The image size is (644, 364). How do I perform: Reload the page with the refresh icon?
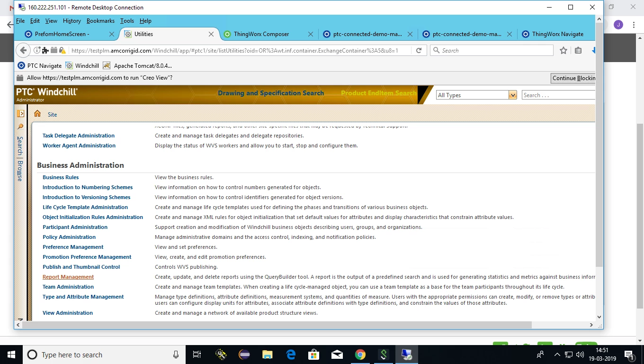click(419, 50)
